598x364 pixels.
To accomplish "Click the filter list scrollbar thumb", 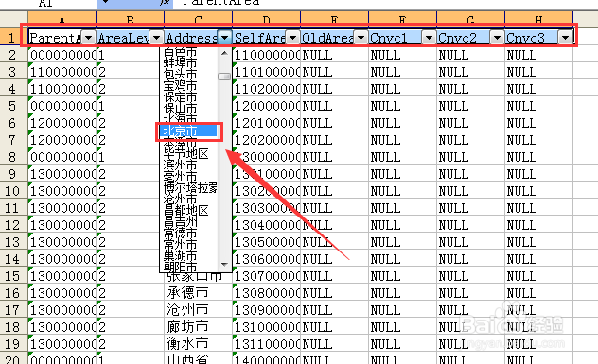I will point(224,77).
